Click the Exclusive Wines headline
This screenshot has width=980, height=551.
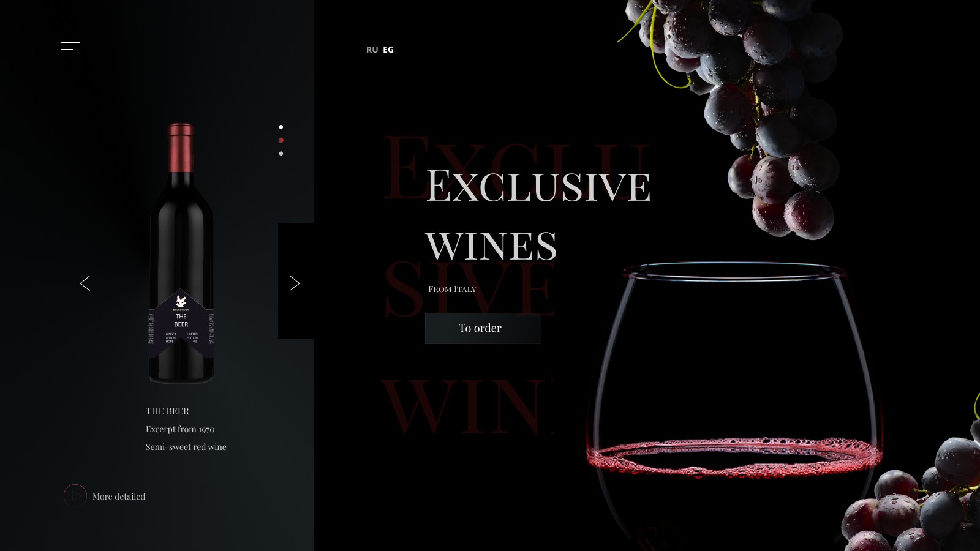[x=538, y=216]
